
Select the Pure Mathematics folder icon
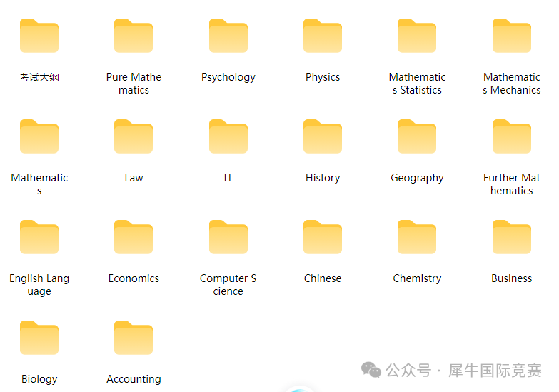pyautogui.click(x=134, y=36)
